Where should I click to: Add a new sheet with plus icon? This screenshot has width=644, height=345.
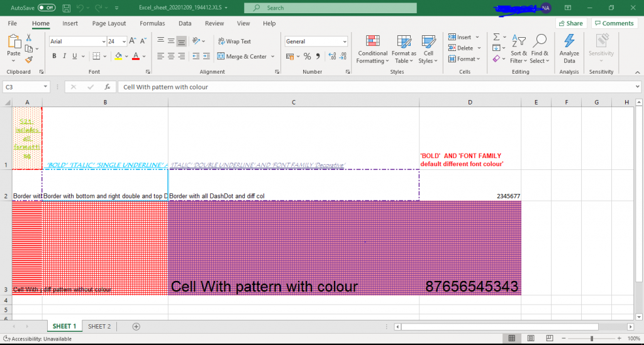(x=136, y=327)
